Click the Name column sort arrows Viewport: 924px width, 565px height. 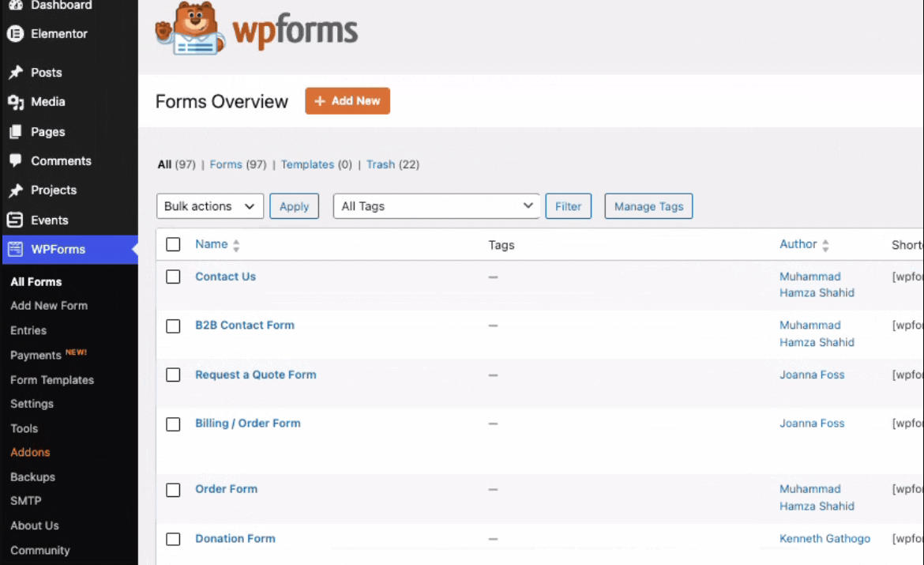click(x=236, y=245)
